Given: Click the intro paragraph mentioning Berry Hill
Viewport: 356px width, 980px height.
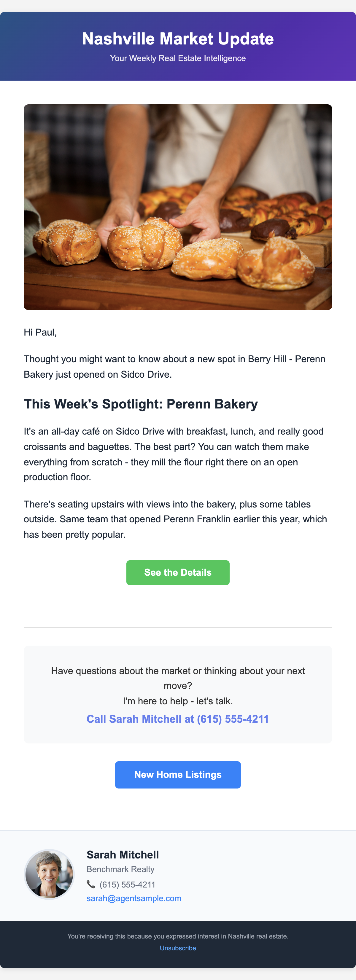Looking at the screenshot, I should (x=174, y=367).
